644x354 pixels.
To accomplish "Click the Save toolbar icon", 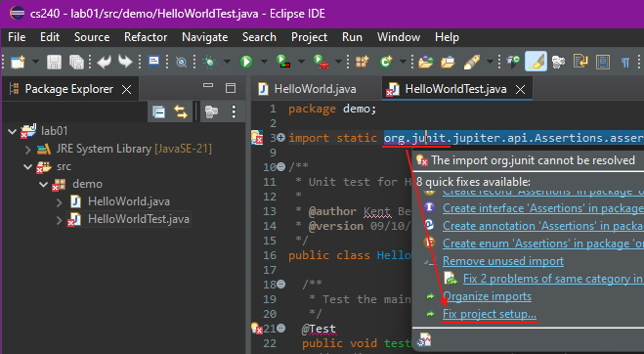I will coord(54,62).
